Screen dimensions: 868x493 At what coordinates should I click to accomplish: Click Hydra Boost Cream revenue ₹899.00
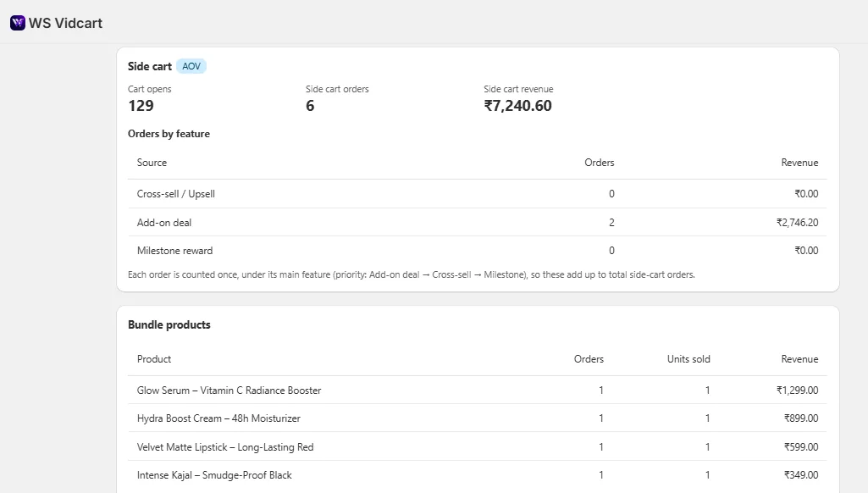click(x=801, y=418)
